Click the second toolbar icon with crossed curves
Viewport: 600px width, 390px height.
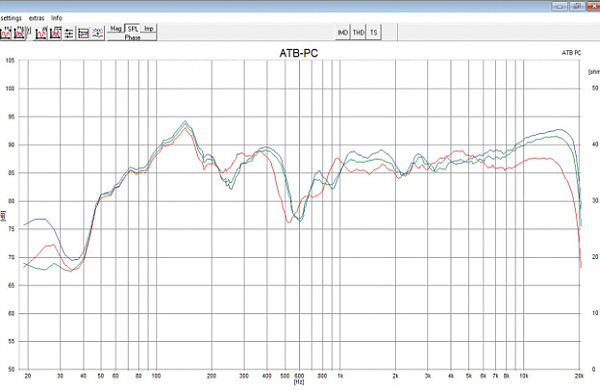point(19,33)
